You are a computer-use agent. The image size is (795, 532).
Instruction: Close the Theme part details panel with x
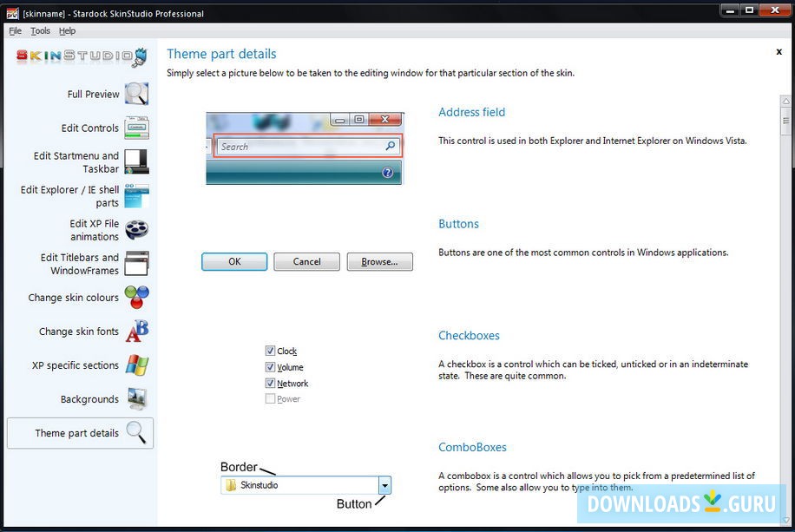click(x=779, y=52)
